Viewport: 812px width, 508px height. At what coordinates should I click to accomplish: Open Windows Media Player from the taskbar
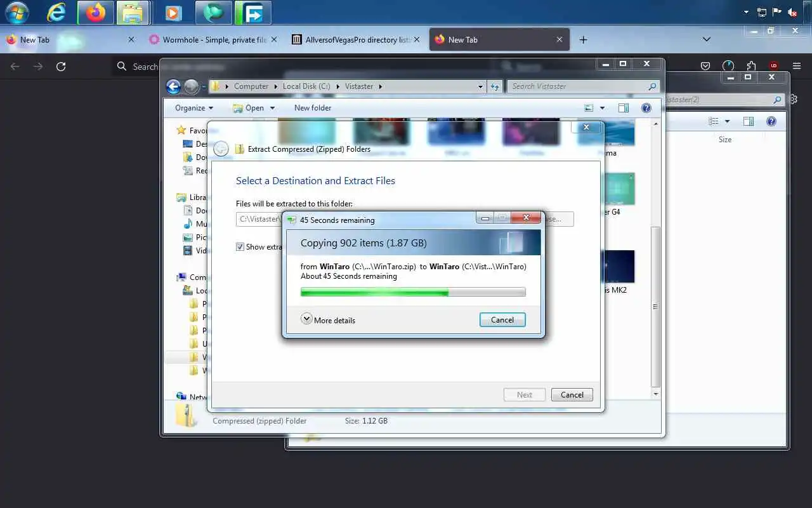pos(173,12)
